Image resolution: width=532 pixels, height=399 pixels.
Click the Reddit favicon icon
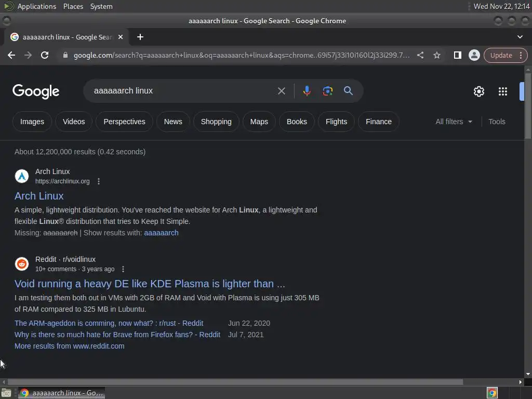pyautogui.click(x=22, y=263)
